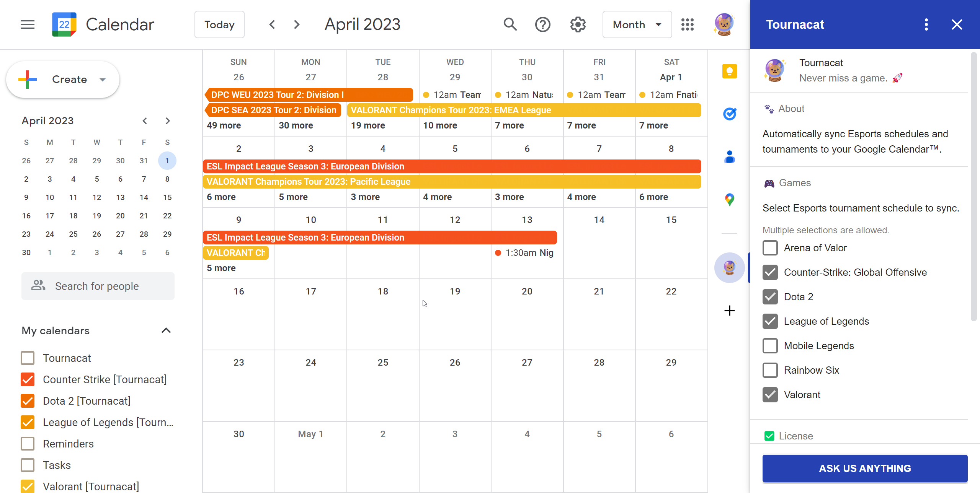This screenshot has height=493, width=980.
Task: Open the Month view dropdown
Action: coord(637,24)
